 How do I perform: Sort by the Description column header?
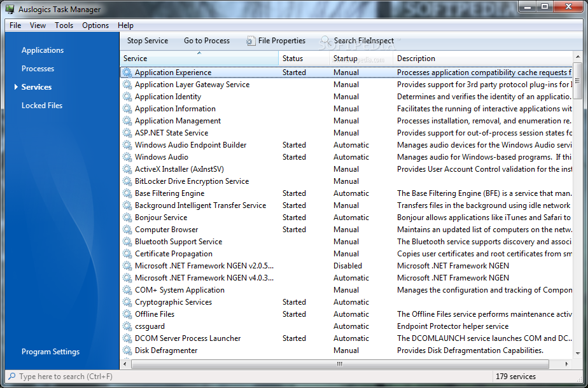coord(482,59)
